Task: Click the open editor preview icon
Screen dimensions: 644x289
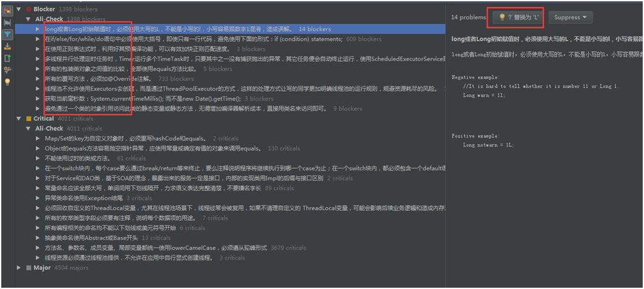Action: (8, 58)
